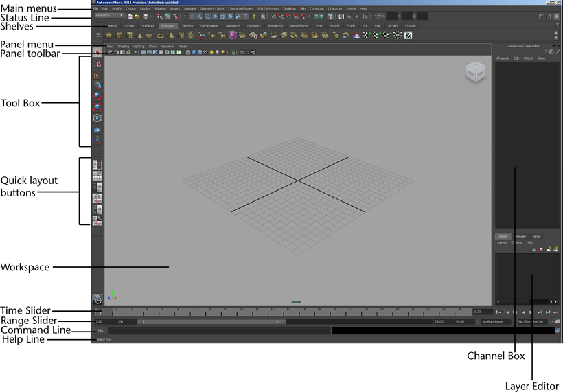Switch to the Rendering shelf tab
The image size is (563, 392).
pyautogui.click(x=275, y=26)
